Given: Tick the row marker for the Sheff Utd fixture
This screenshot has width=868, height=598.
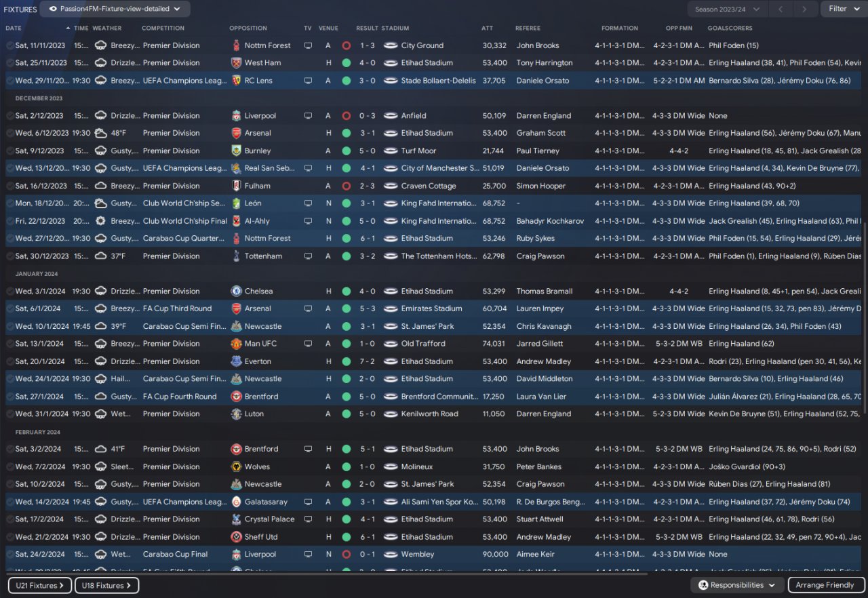Looking at the screenshot, I should pos(9,537).
